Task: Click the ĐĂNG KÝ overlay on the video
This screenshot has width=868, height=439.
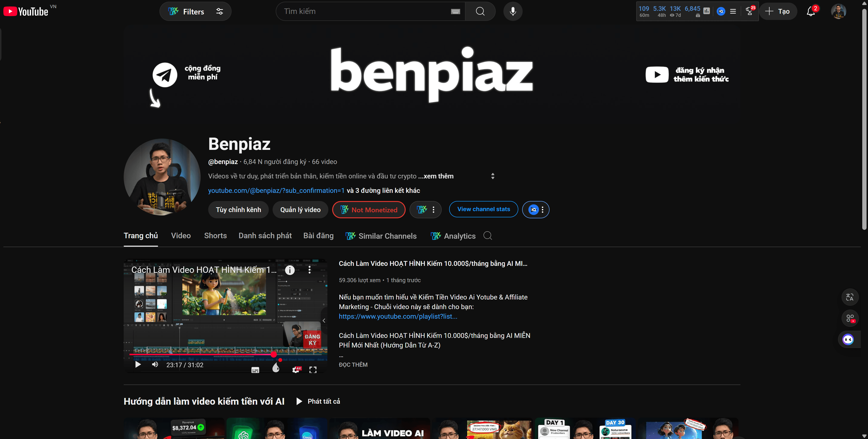Action: pos(312,339)
